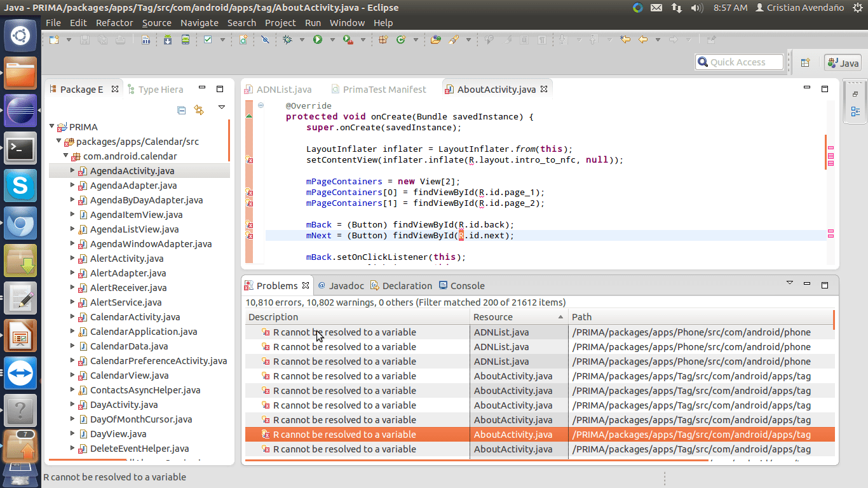Viewport: 868px width, 488px height.
Task: Click the Java perspective button
Action: [843, 63]
